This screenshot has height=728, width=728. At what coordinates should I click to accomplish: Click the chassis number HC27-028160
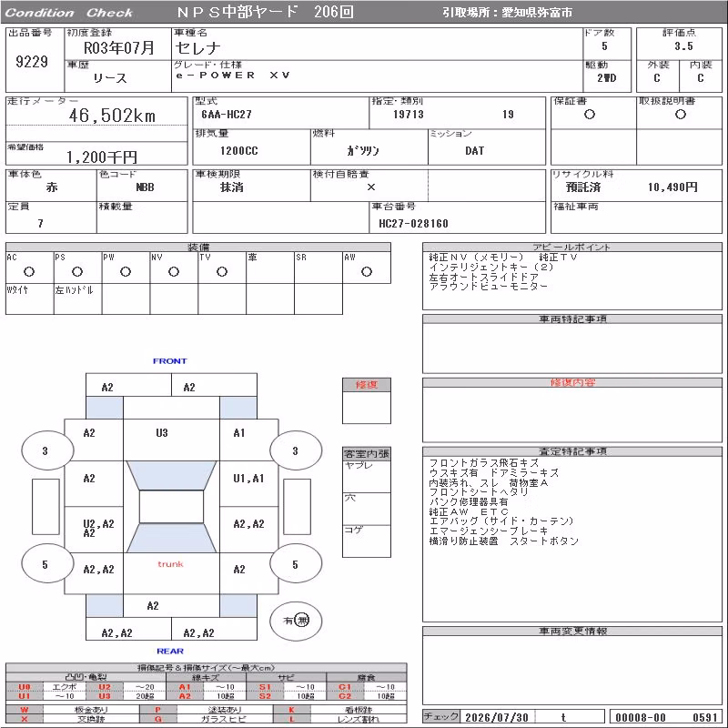[413, 223]
